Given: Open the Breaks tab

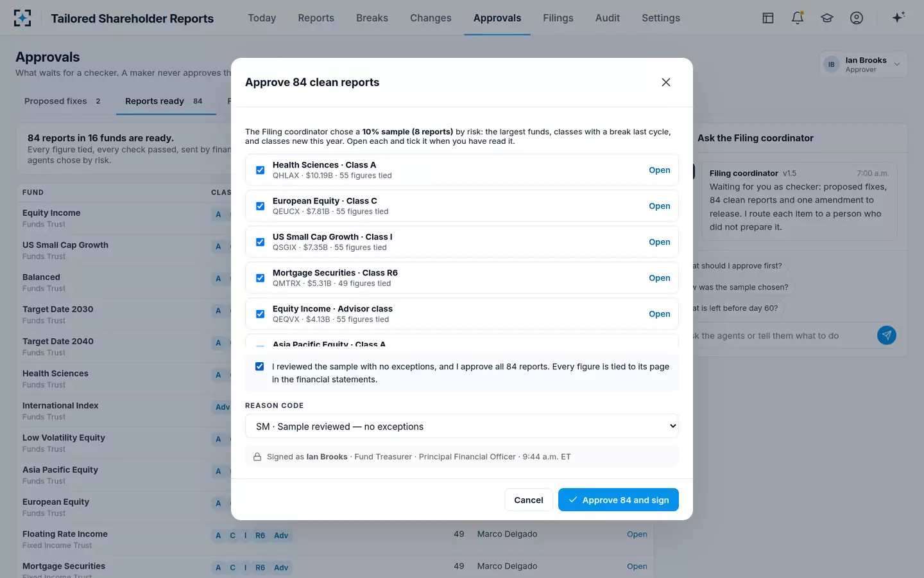Looking at the screenshot, I should point(372,18).
